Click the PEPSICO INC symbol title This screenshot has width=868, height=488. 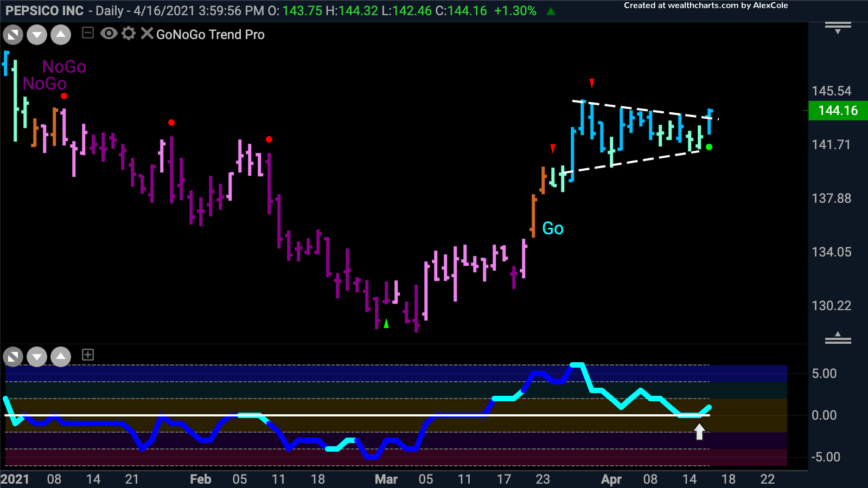(x=44, y=11)
